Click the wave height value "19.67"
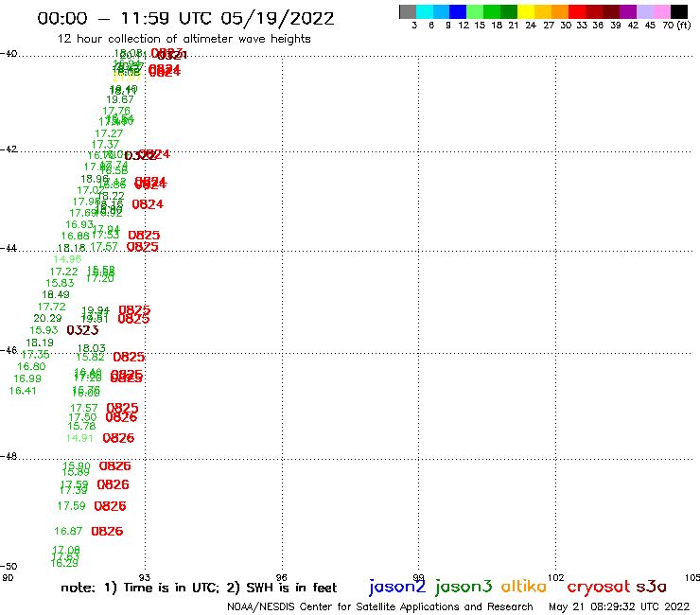The width and height of the screenshot is (700, 615). (119, 99)
